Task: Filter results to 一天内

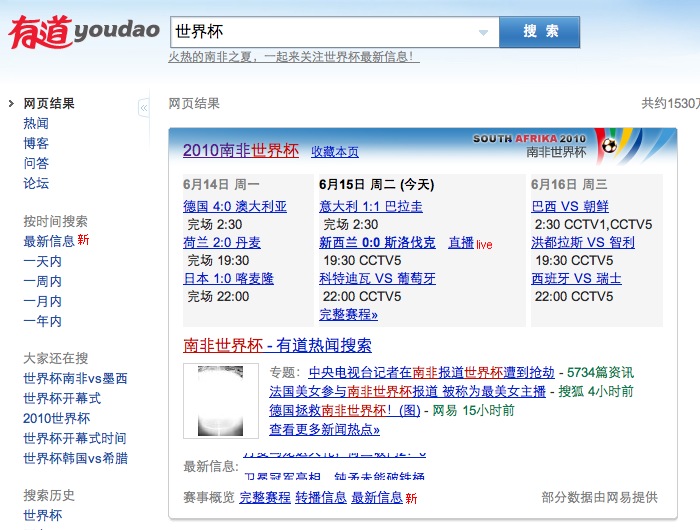Action: (x=42, y=261)
